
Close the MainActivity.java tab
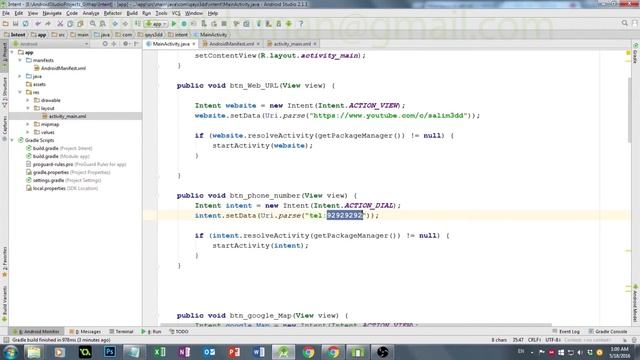pos(194,44)
